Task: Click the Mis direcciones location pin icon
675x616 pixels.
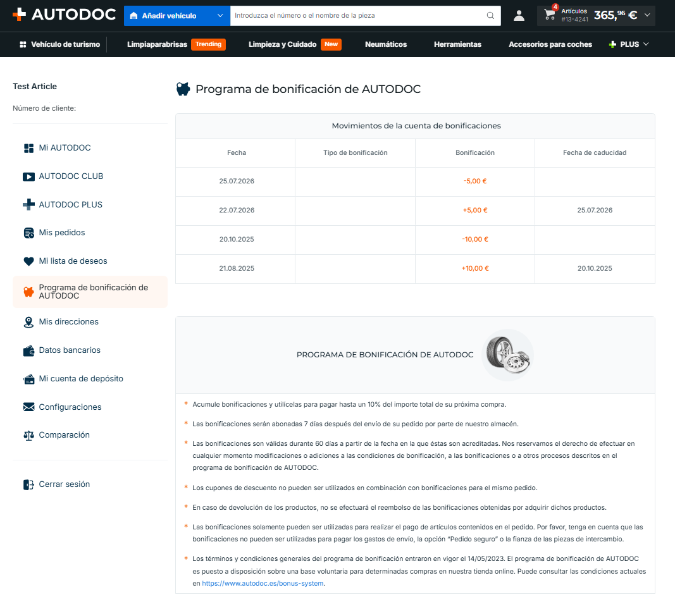Action: pyautogui.click(x=28, y=322)
